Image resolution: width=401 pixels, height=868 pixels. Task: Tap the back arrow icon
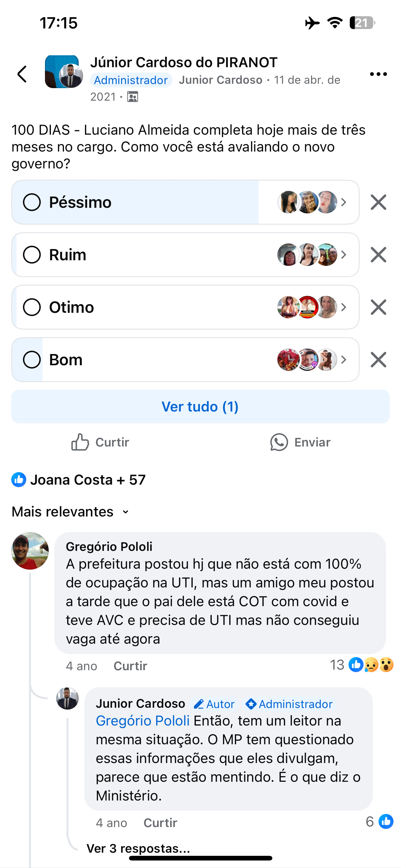[22, 74]
